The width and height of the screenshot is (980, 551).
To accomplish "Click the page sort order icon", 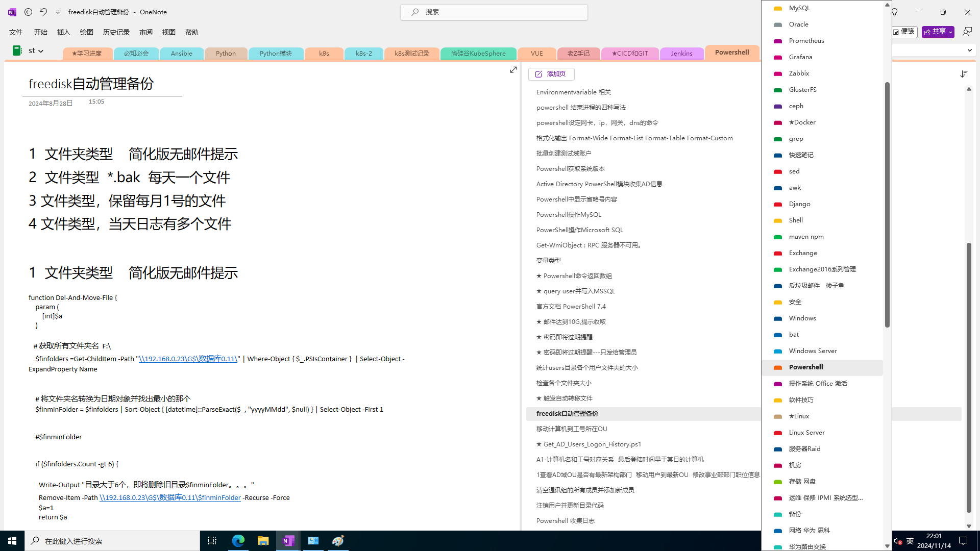I will pos(964,74).
